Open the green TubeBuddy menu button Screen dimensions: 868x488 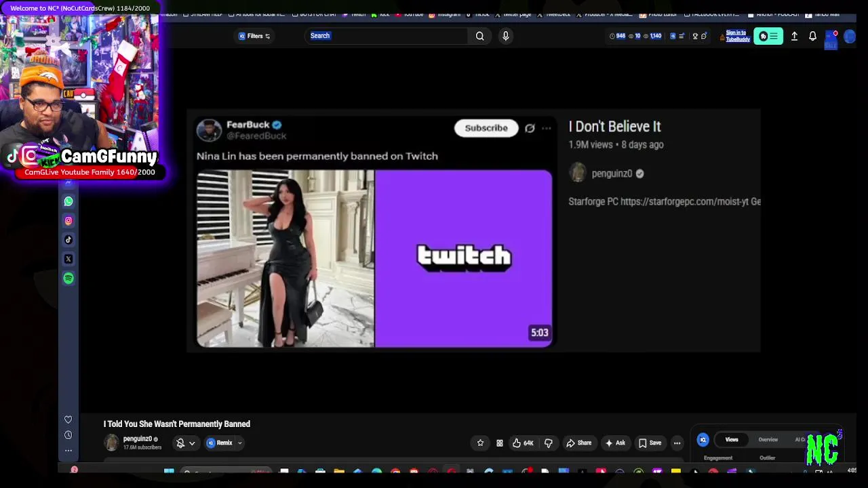click(768, 36)
